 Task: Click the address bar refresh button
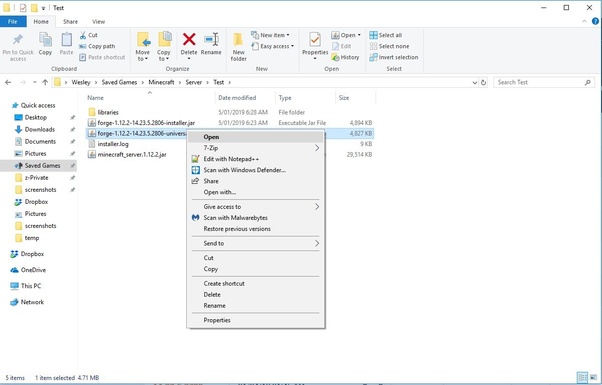[483, 82]
